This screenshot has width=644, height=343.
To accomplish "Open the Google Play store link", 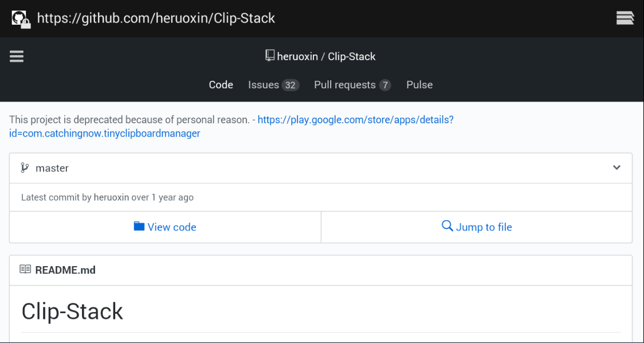I will [231, 127].
